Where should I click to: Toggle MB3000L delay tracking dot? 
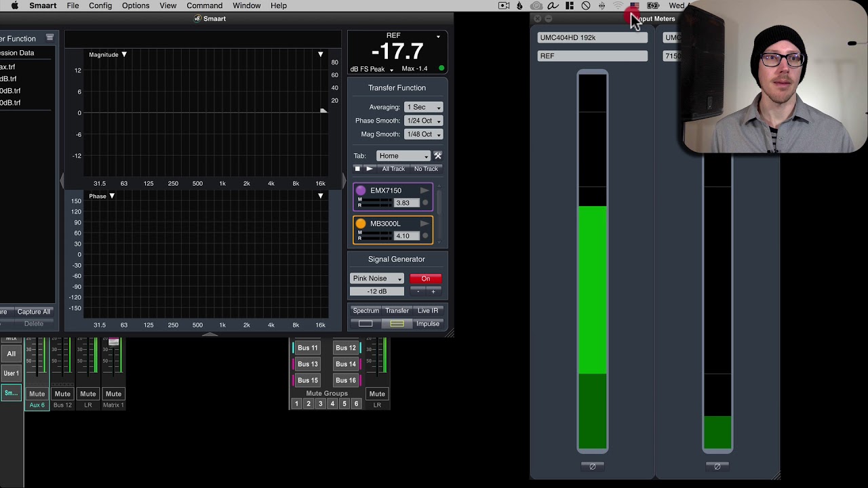(425, 236)
